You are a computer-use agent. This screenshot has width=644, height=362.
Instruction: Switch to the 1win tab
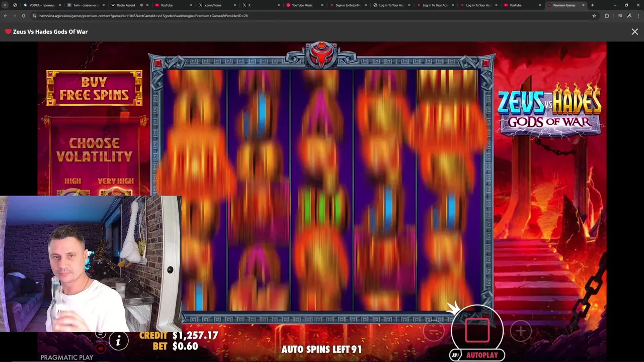(x=86, y=5)
